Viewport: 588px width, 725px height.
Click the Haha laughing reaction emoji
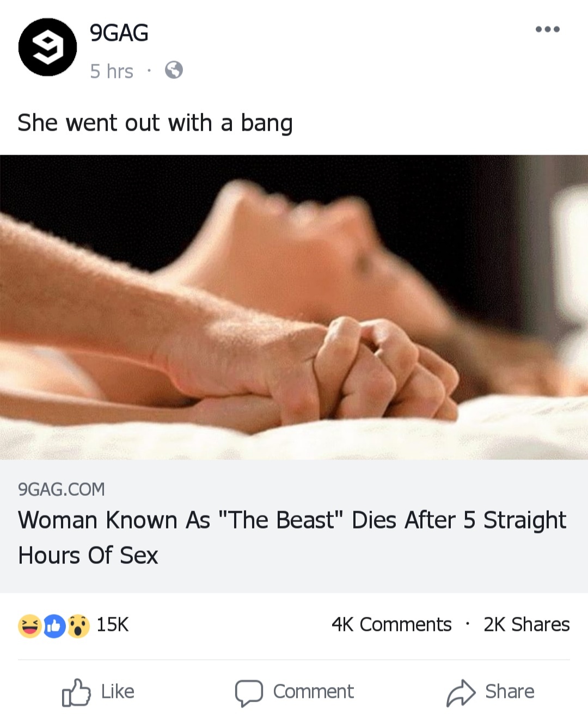point(30,625)
